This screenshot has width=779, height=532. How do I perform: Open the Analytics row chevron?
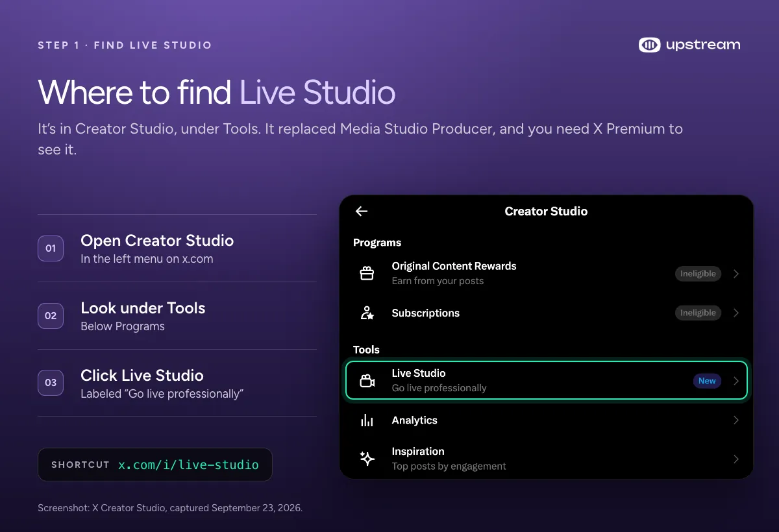[x=736, y=420]
